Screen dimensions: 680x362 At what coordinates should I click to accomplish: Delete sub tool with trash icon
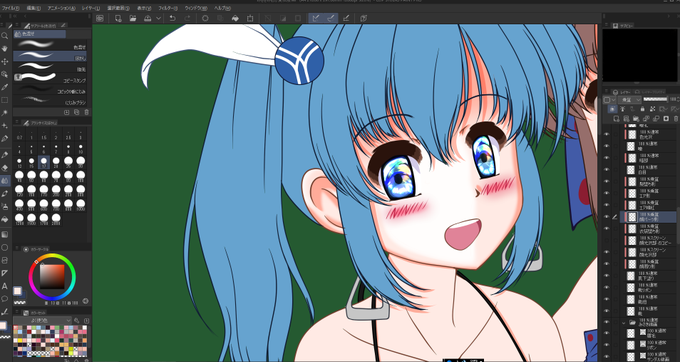coord(87,112)
